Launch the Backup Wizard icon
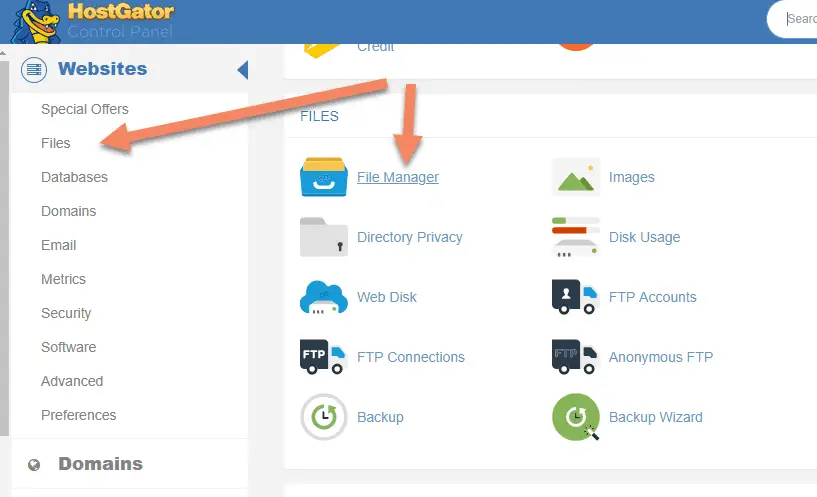 [x=576, y=417]
